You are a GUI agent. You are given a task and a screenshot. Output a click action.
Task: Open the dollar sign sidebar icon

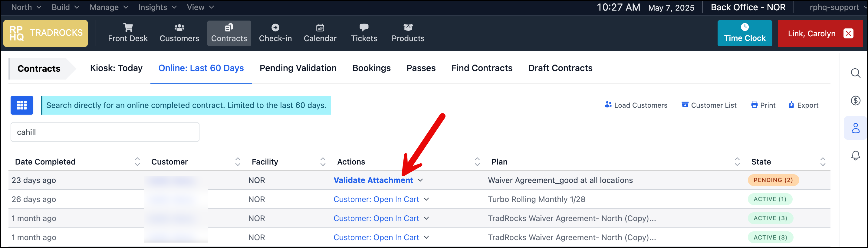pos(856,101)
